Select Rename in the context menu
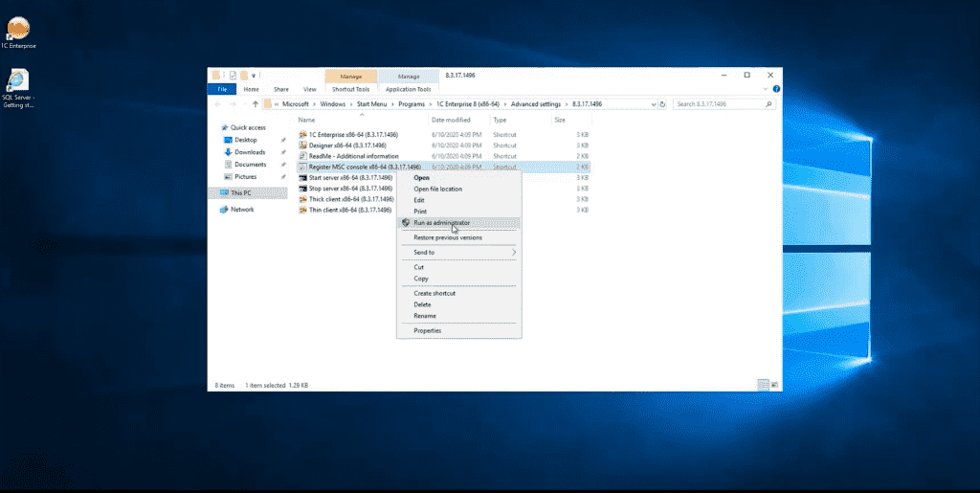The image size is (980, 493). pyautogui.click(x=458, y=316)
